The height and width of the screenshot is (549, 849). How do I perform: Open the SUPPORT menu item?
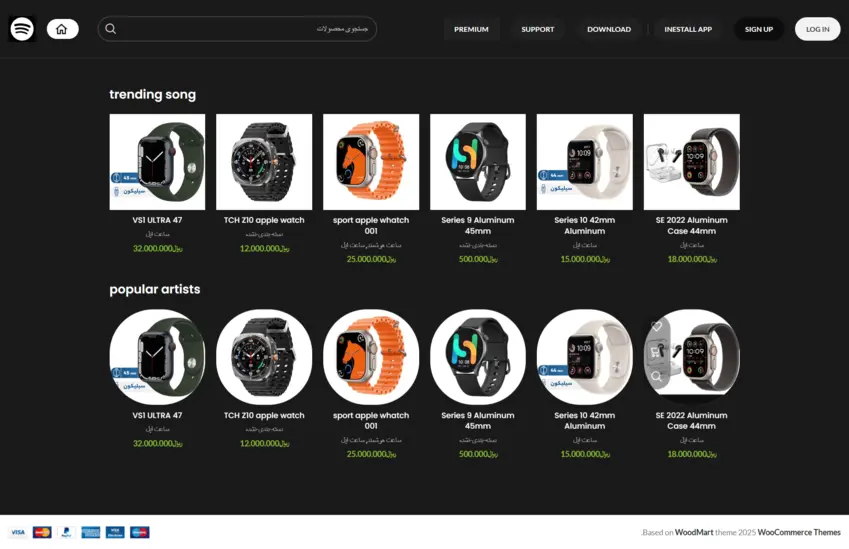point(537,29)
